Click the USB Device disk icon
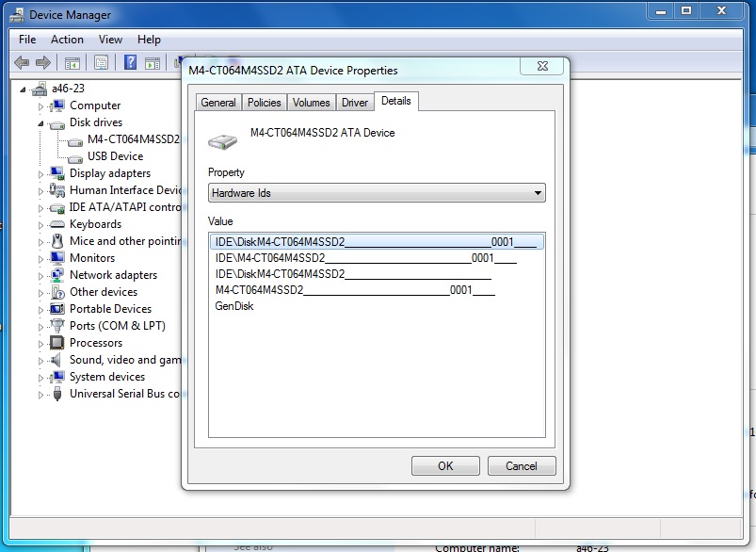Image resolution: width=756 pixels, height=552 pixels. [x=75, y=158]
